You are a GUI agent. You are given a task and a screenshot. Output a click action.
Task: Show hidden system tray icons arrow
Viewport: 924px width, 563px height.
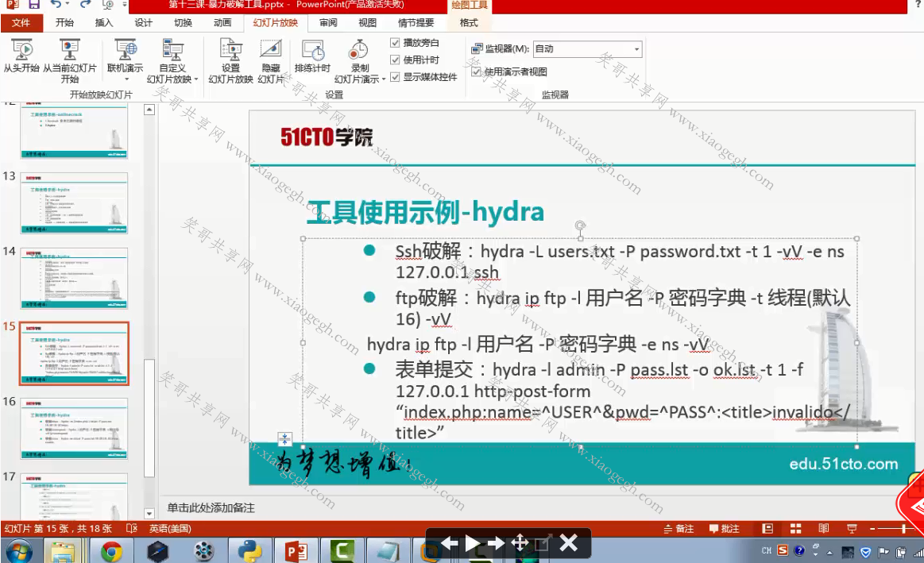click(829, 553)
